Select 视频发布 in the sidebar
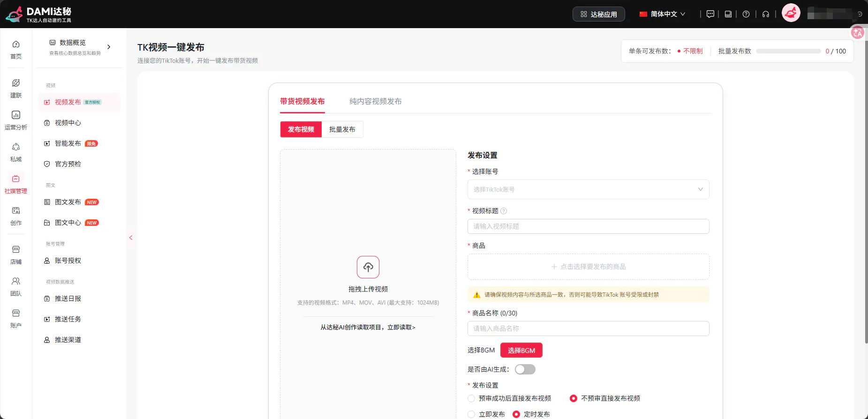This screenshot has width=868, height=419. point(79,102)
